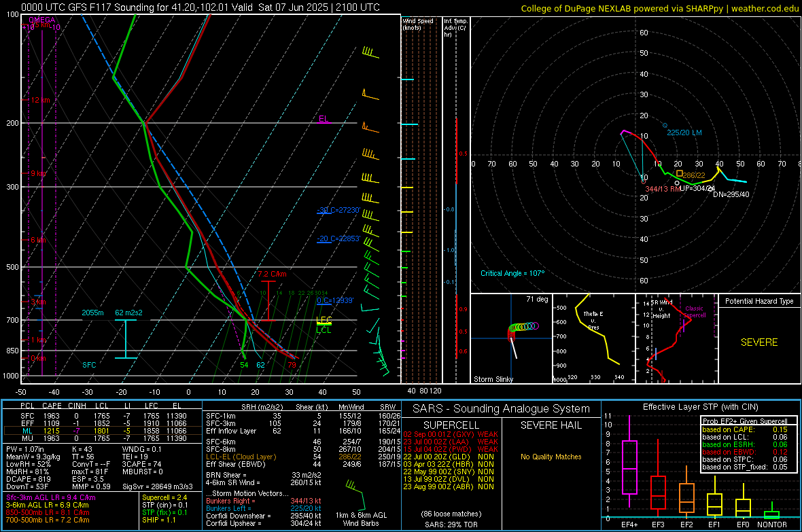
Task: Click the yellow SEVERE hazard text
Action: [x=759, y=342]
